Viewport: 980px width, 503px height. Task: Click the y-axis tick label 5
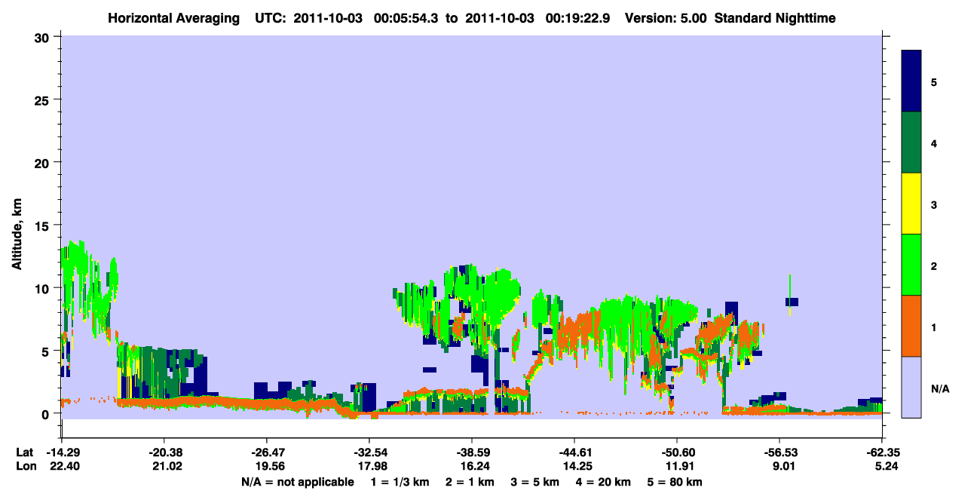click(x=47, y=351)
